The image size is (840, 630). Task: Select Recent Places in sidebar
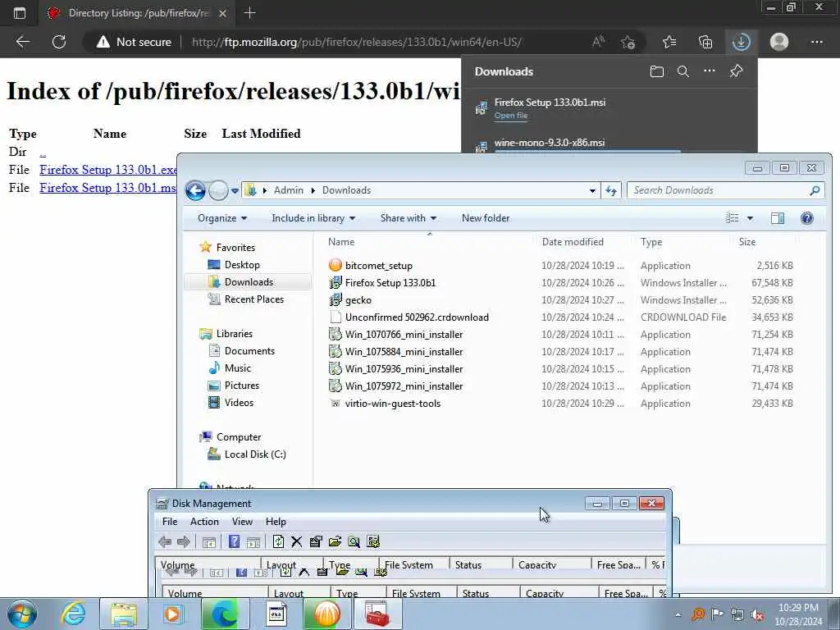click(254, 299)
